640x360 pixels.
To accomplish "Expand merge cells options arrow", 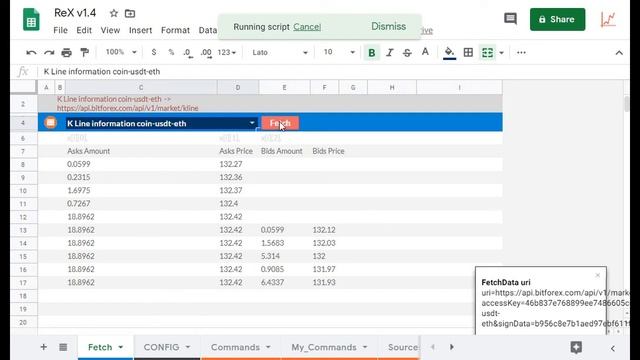I will [501, 53].
